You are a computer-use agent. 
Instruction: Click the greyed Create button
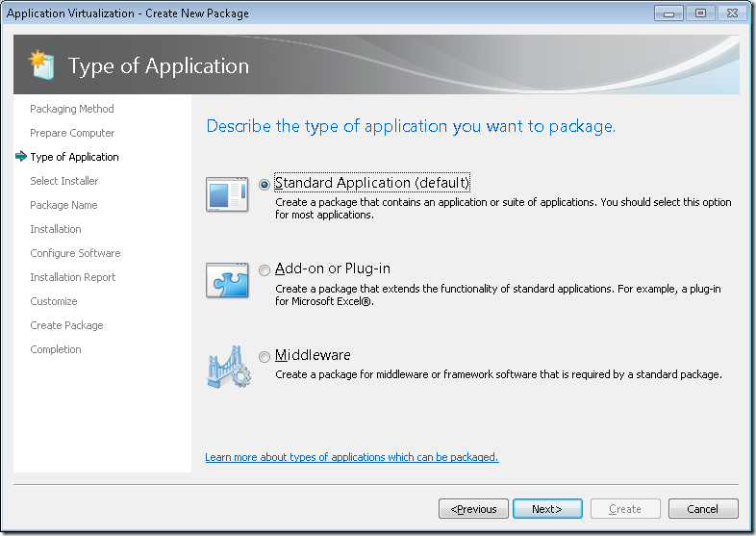click(625, 509)
